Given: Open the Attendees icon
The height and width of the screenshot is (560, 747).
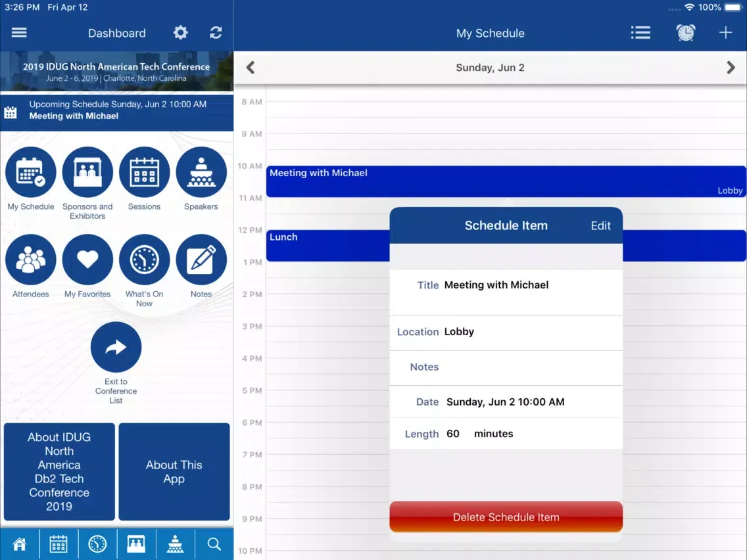Looking at the screenshot, I should pos(30,260).
